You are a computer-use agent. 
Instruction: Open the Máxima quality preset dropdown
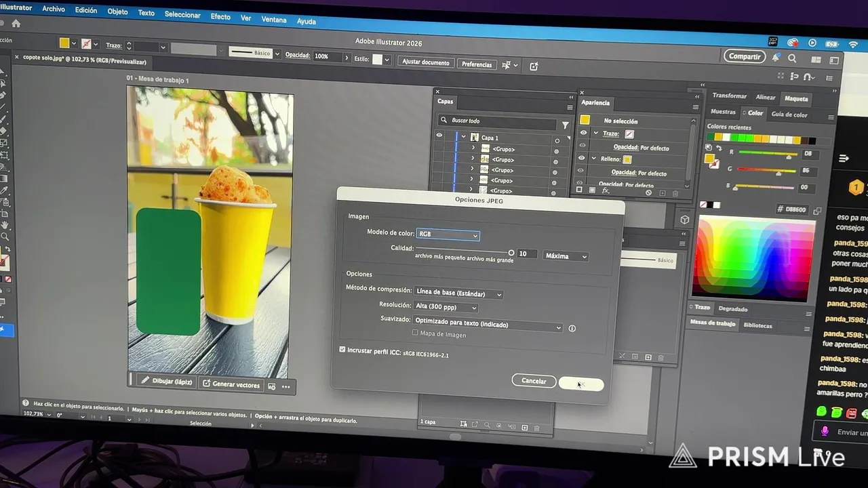(x=566, y=256)
